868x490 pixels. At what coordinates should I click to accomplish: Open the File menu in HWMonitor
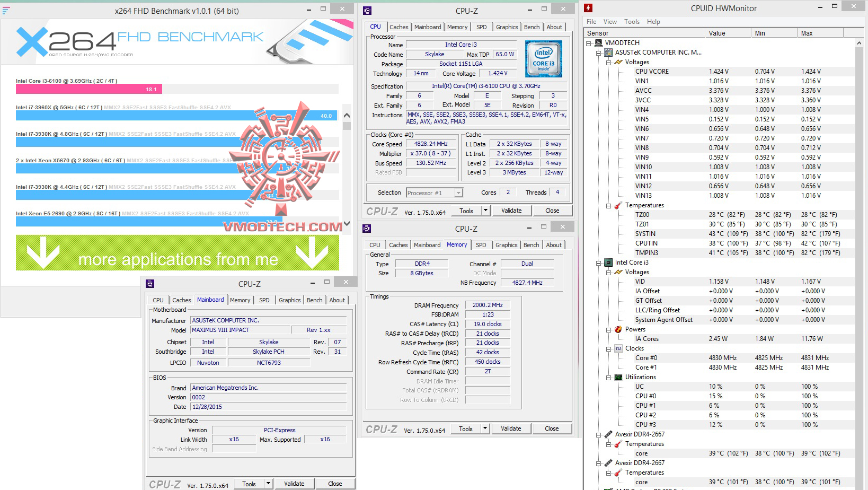tap(591, 22)
